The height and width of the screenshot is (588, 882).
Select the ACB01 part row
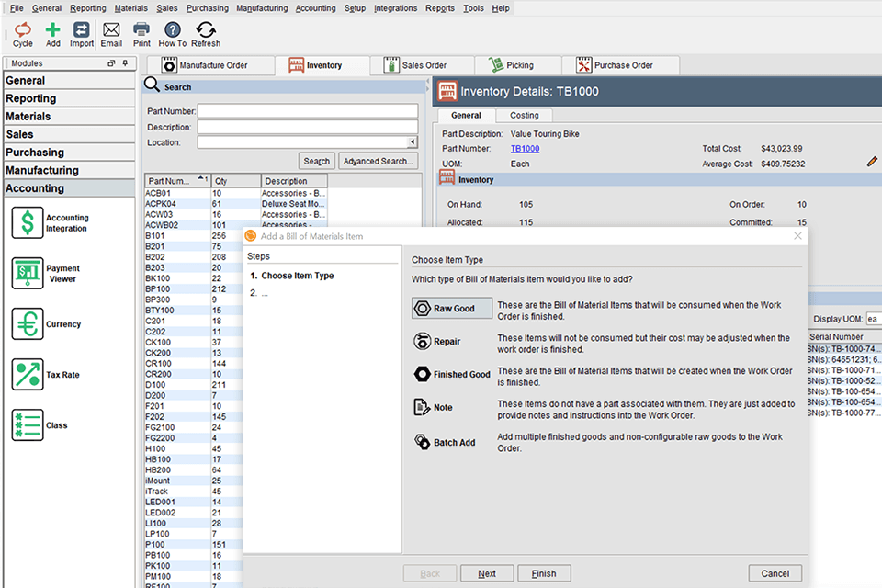coord(236,193)
